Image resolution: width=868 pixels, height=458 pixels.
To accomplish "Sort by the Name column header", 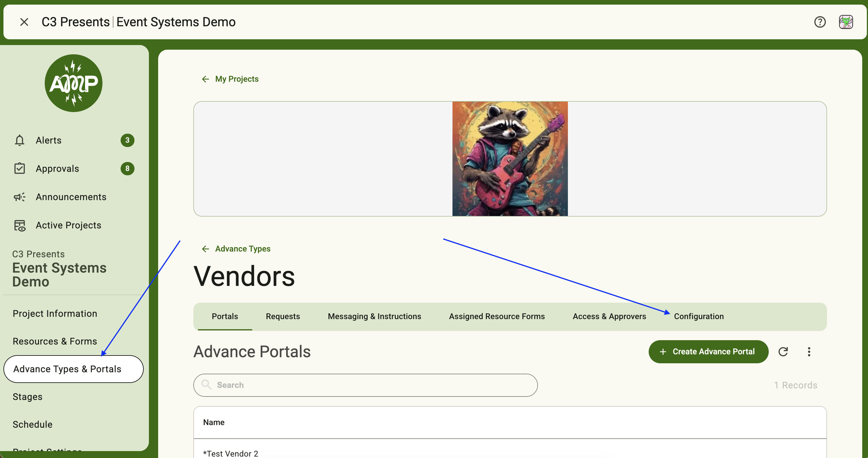I will (214, 422).
